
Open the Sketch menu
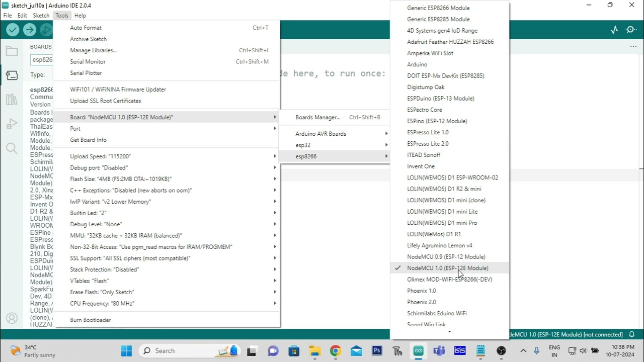point(41,16)
